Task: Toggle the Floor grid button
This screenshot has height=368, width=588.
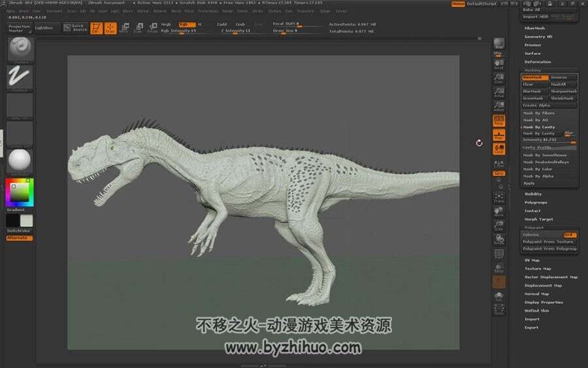Action: 498,135
